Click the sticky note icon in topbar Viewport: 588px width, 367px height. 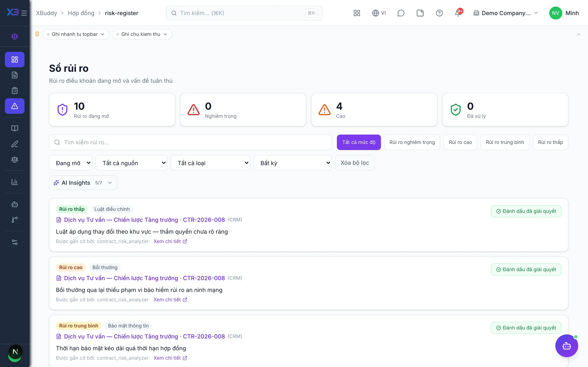click(420, 13)
